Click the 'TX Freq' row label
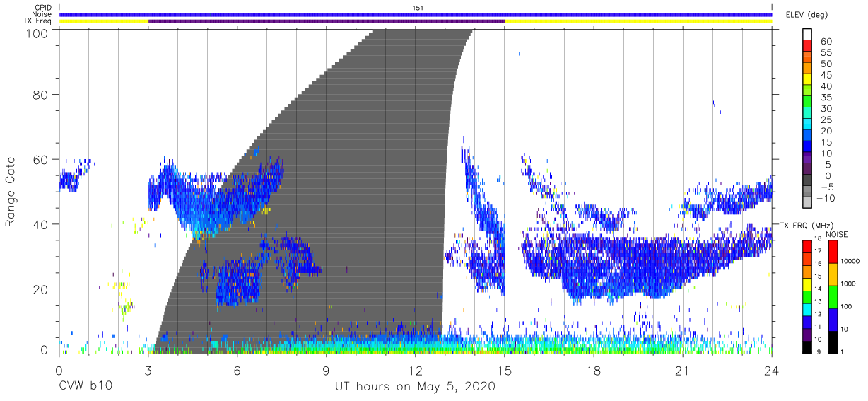Image resolution: width=868 pixels, height=401 pixels. click(x=37, y=21)
